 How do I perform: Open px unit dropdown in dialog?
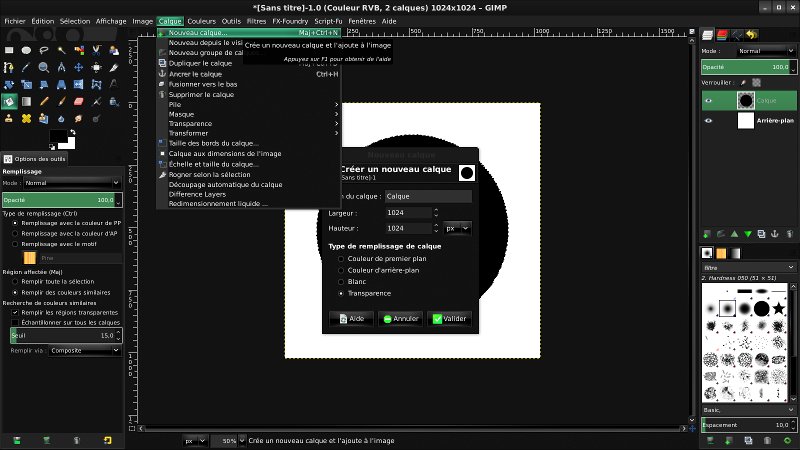coord(457,229)
